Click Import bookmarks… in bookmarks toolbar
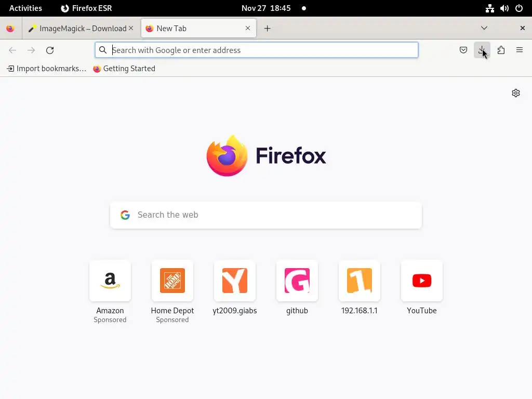The height and width of the screenshot is (399, 532). 47,69
